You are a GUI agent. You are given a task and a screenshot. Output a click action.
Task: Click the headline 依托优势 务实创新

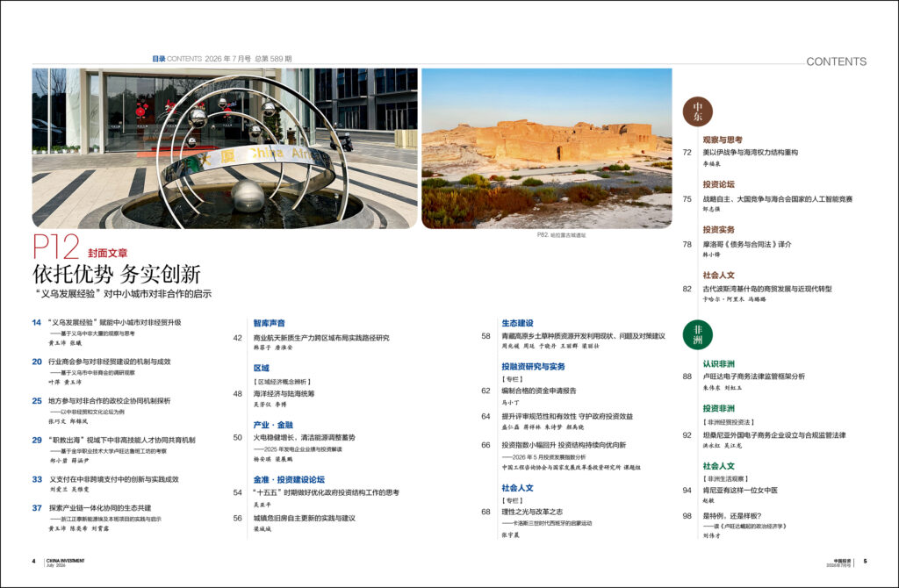(x=117, y=275)
